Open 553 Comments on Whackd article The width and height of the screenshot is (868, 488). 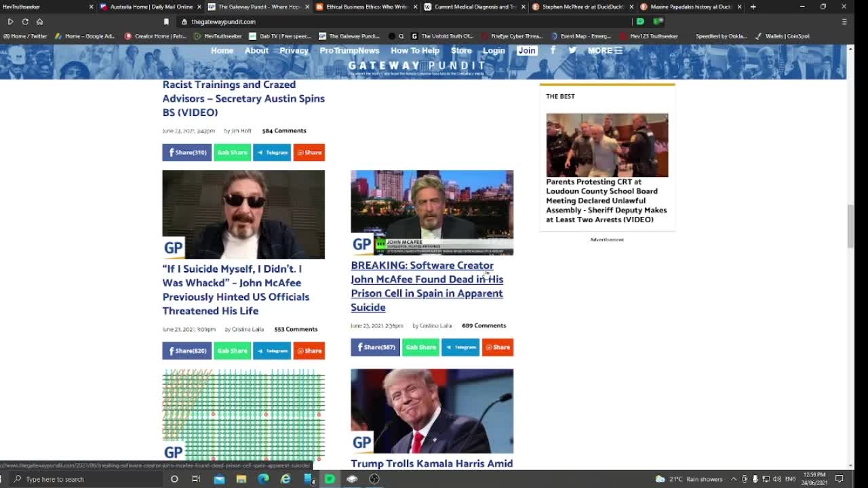[296, 329]
